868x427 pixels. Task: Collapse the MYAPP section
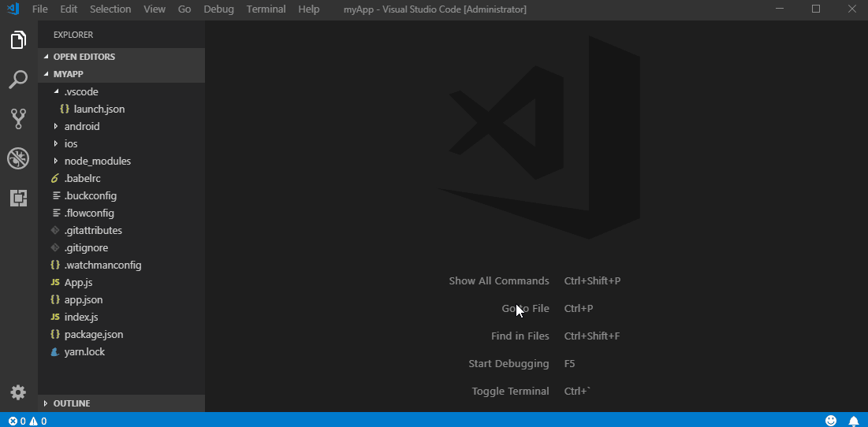pos(46,73)
